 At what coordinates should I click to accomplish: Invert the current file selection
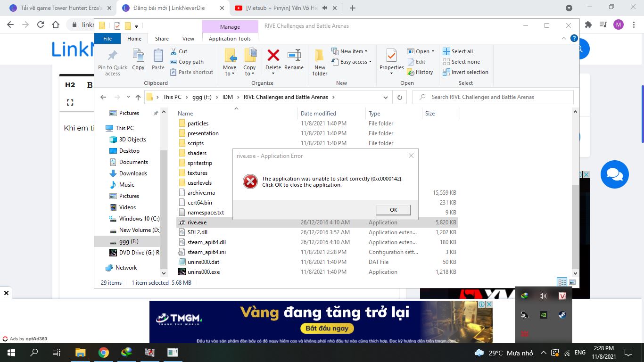(466, 72)
